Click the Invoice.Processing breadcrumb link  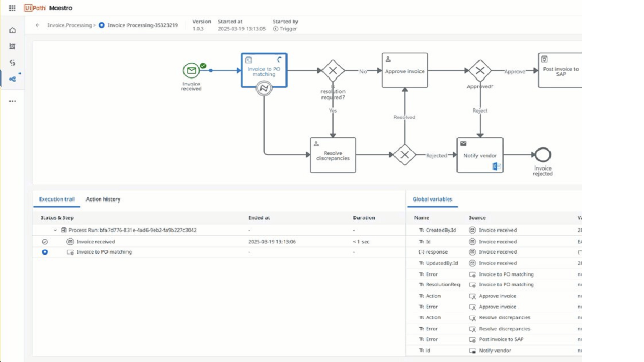pyautogui.click(x=69, y=25)
